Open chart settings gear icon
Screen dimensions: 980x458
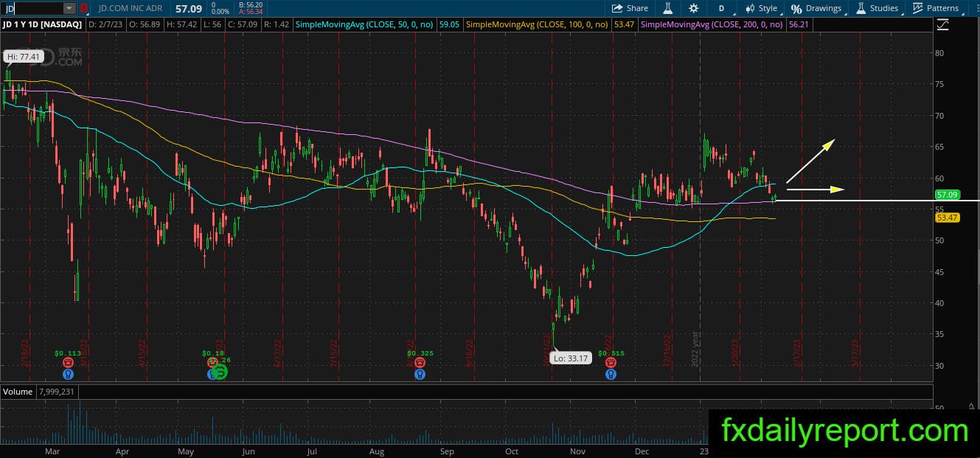[x=693, y=8]
